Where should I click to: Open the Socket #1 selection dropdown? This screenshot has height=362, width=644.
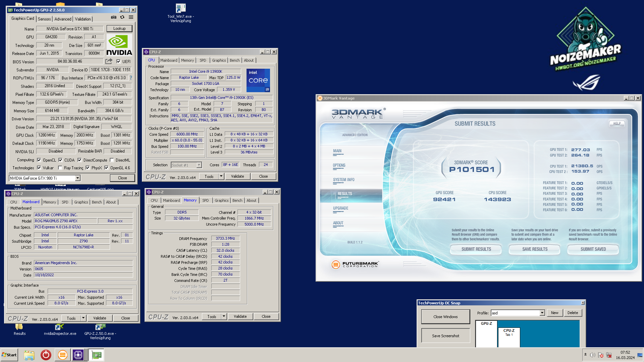pos(199,165)
